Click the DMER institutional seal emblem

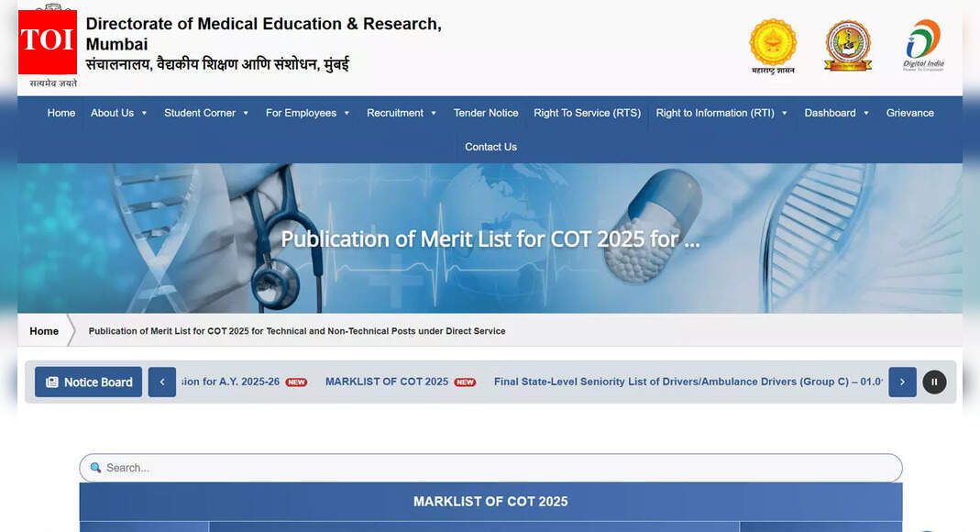tap(847, 45)
